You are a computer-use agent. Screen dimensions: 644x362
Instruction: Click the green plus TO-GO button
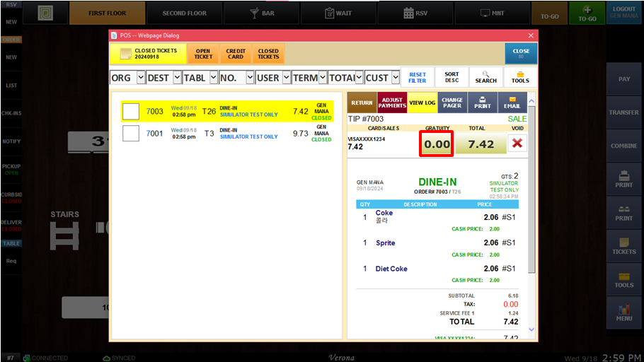click(587, 13)
